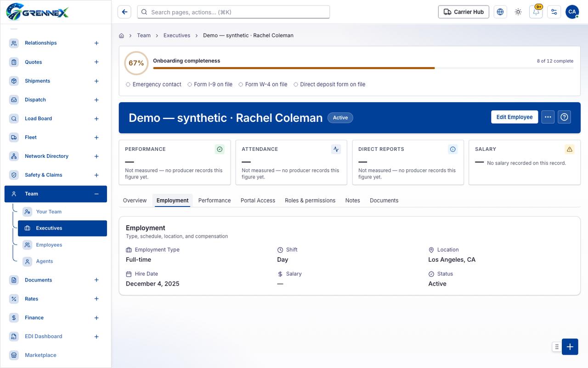588x368 pixels.
Task: Click the onboarding completeness progress bar
Action: 363,68
